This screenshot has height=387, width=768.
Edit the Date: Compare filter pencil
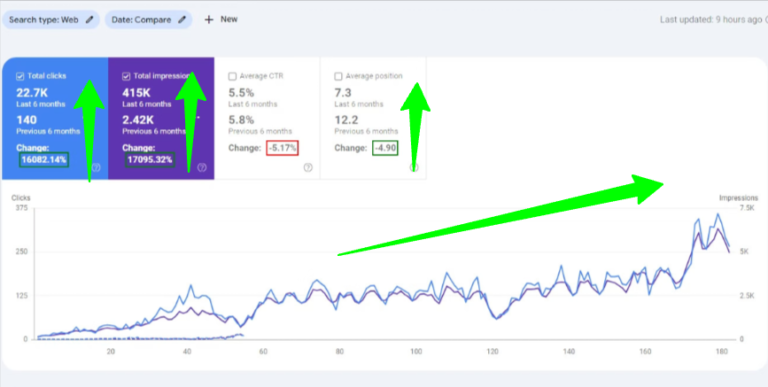coord(182,20)
